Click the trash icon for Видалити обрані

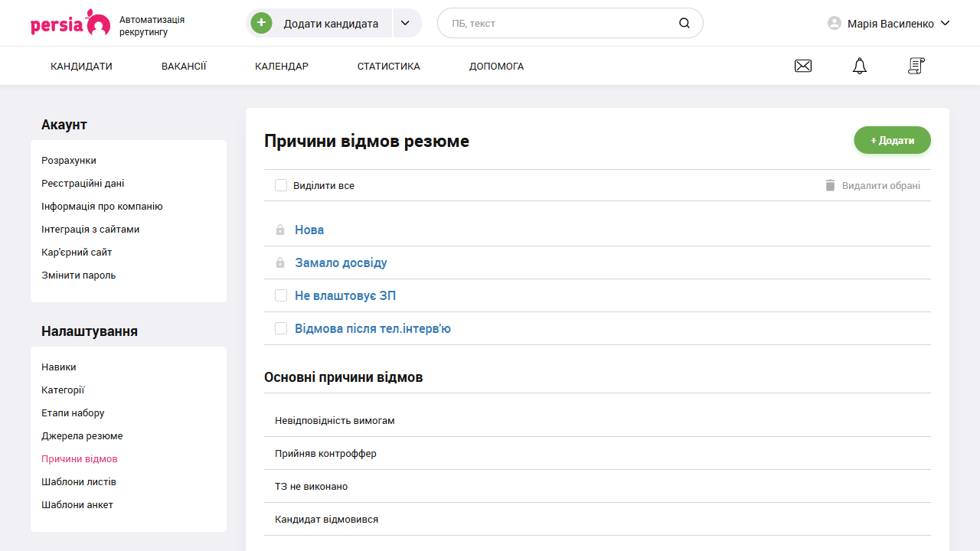pos(829,185)
